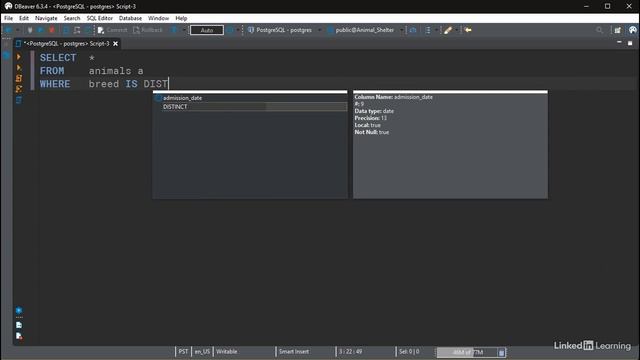Click the blue new SQL script toolbar icon
This screenshot has width=640, height=360.
point(66,30)
